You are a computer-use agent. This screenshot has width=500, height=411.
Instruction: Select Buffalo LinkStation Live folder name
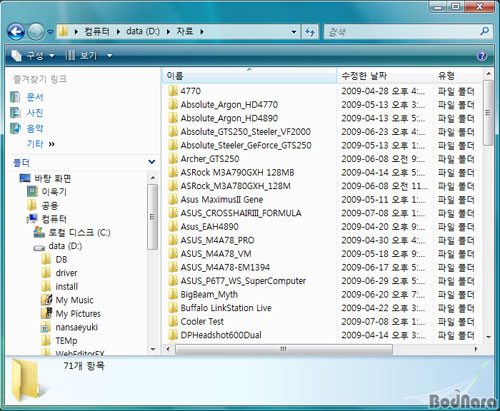point(226,308)
